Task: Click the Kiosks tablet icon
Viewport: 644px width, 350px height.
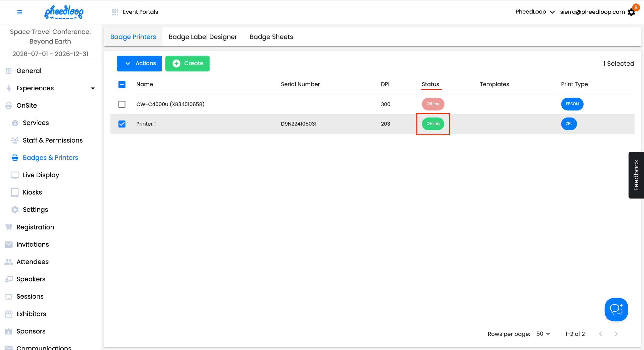Action: pos(15,192)
